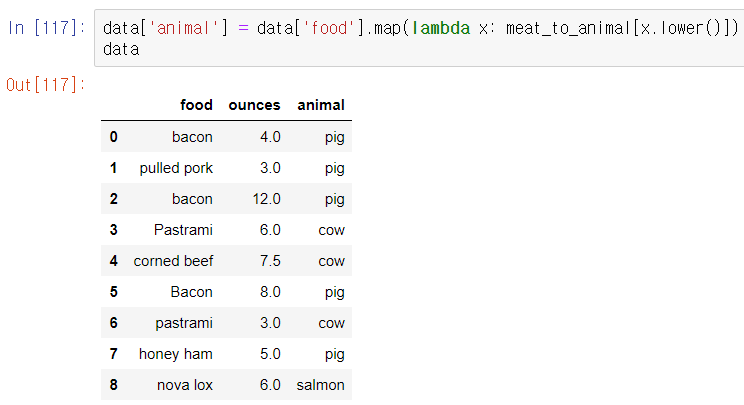
Task: Click the capitalized 'Bacon' cell in row 5
Action: point(191,292)
